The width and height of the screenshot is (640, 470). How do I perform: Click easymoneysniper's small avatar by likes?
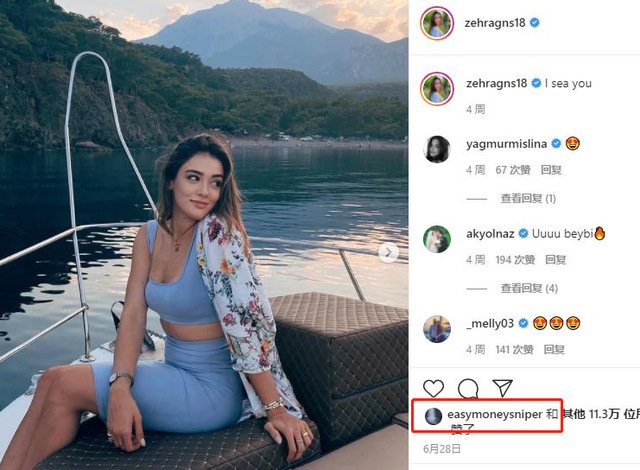(x=432, y=414)
